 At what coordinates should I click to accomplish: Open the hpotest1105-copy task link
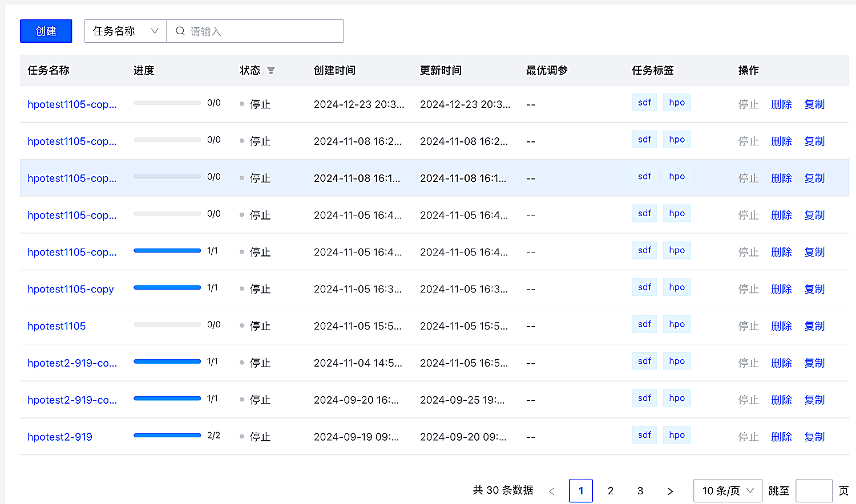71,289
